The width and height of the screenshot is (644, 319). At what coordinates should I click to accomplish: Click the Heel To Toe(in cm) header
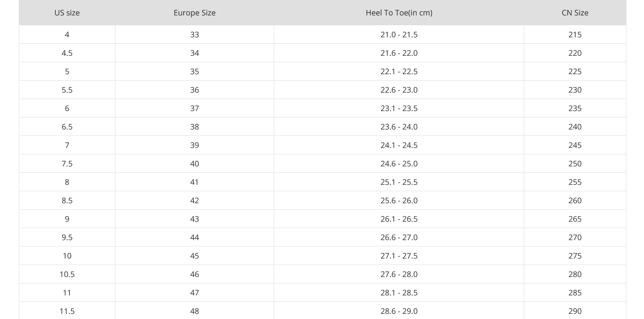[x=399, y=12]
